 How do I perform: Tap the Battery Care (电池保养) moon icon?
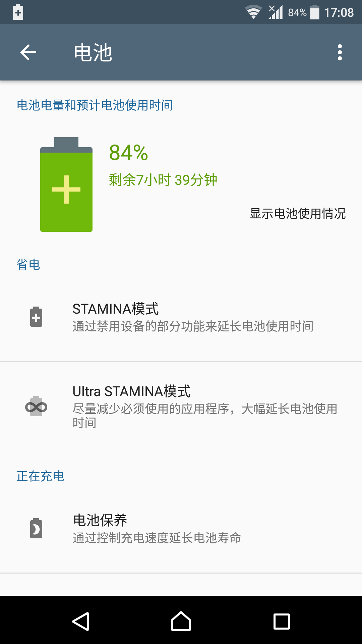36,528
